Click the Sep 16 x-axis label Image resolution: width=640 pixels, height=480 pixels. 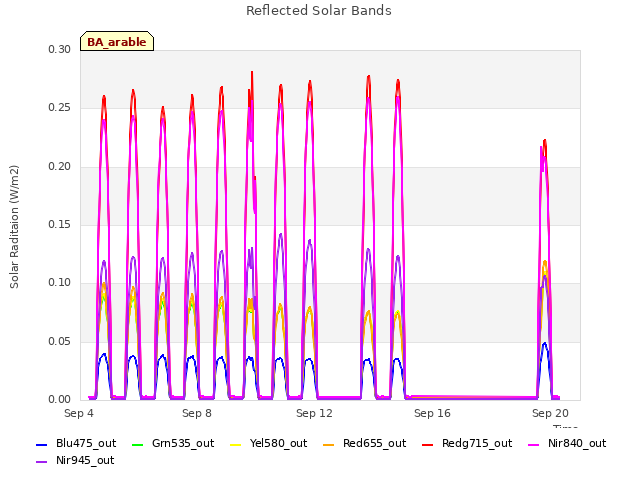(x=432, y=413)
